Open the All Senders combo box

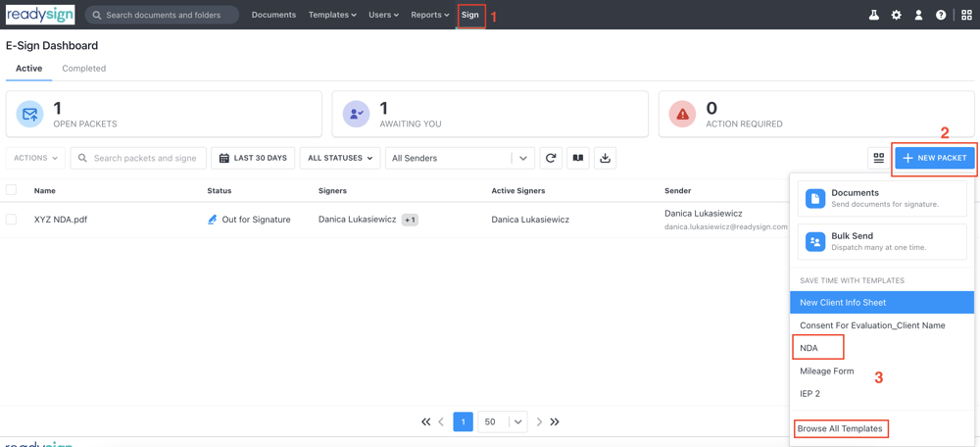point(460,158)
